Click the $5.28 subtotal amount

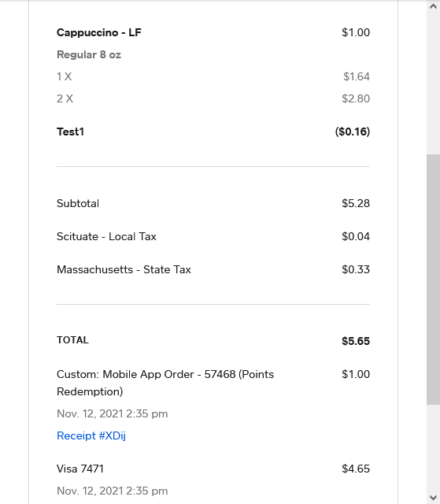[356, 203]
